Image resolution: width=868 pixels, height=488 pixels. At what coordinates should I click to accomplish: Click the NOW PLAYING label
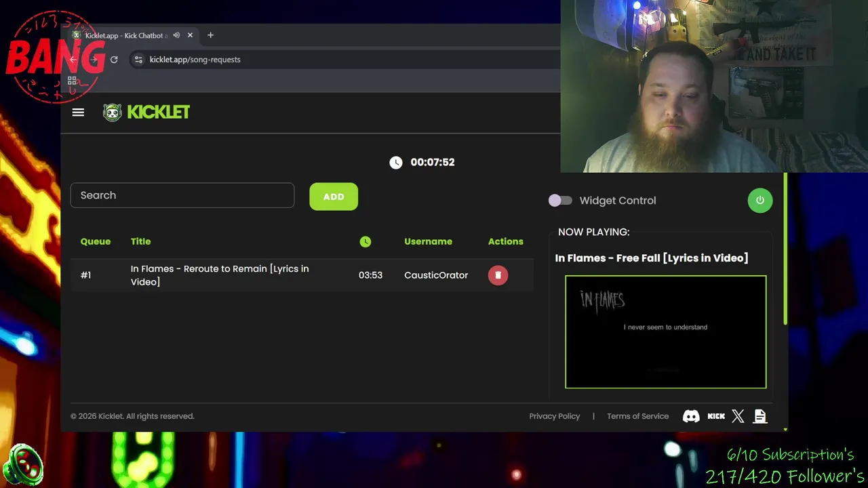click(594, 232)
